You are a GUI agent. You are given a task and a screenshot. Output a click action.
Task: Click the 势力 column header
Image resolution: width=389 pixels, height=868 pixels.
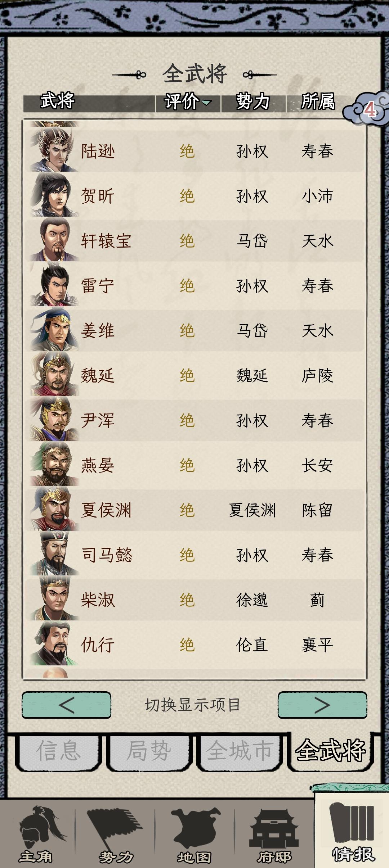[x=253, y=101]
